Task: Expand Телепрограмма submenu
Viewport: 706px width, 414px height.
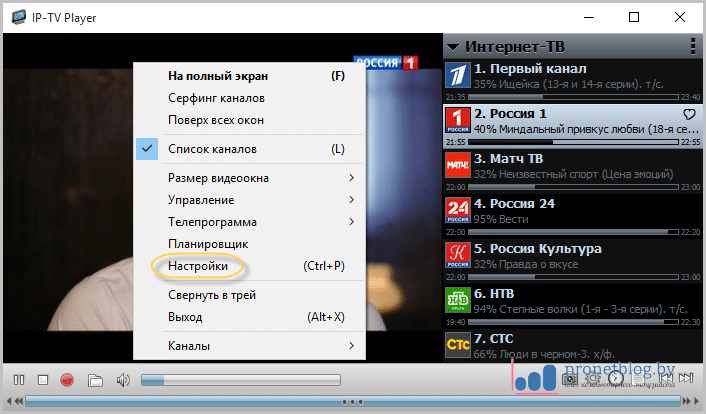Action: tap(249, 222)
